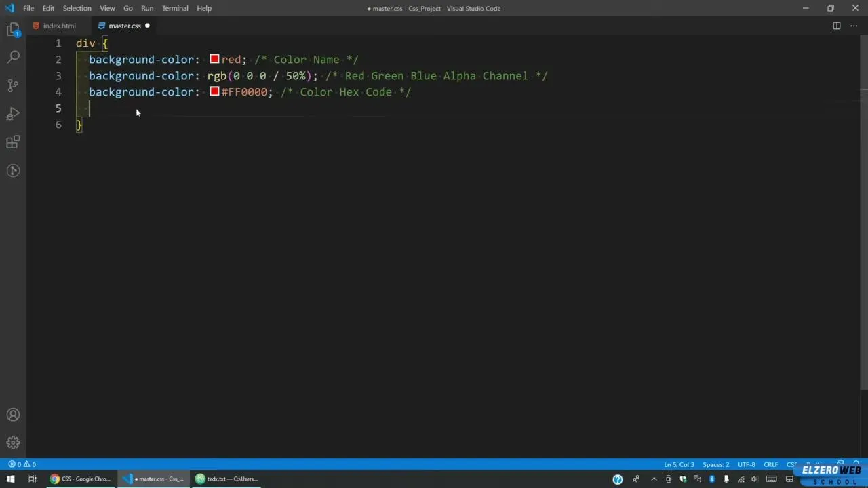
Task: Click the volume speaker tray icon
Action: (755, 479)
